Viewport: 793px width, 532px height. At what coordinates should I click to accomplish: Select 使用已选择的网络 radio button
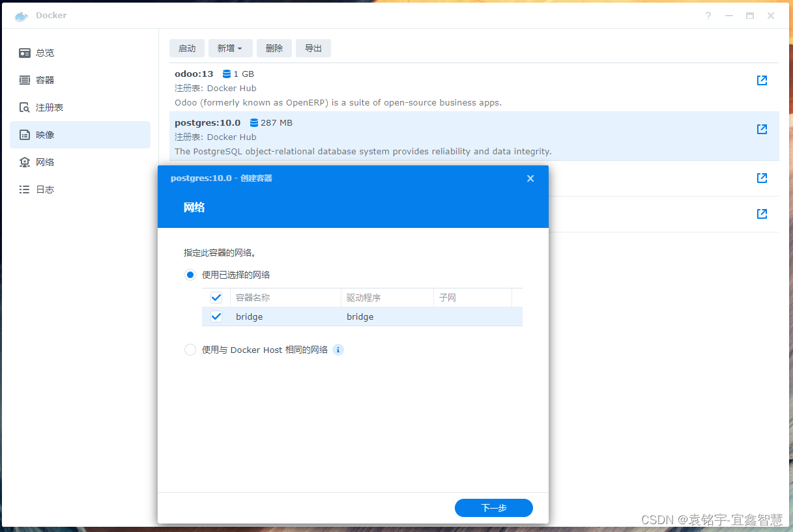tap(190, 275)
